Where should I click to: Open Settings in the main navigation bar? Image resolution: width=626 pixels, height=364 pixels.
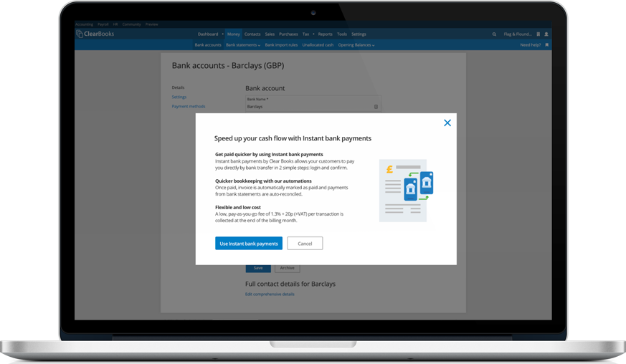(x=359, y=34)
